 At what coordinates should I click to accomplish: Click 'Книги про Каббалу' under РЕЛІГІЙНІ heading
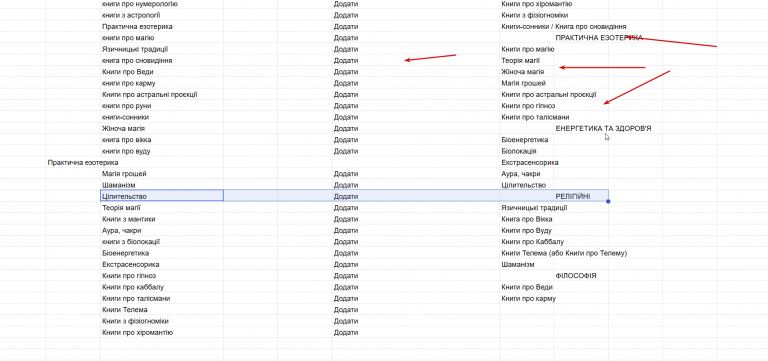coord(533,241)
